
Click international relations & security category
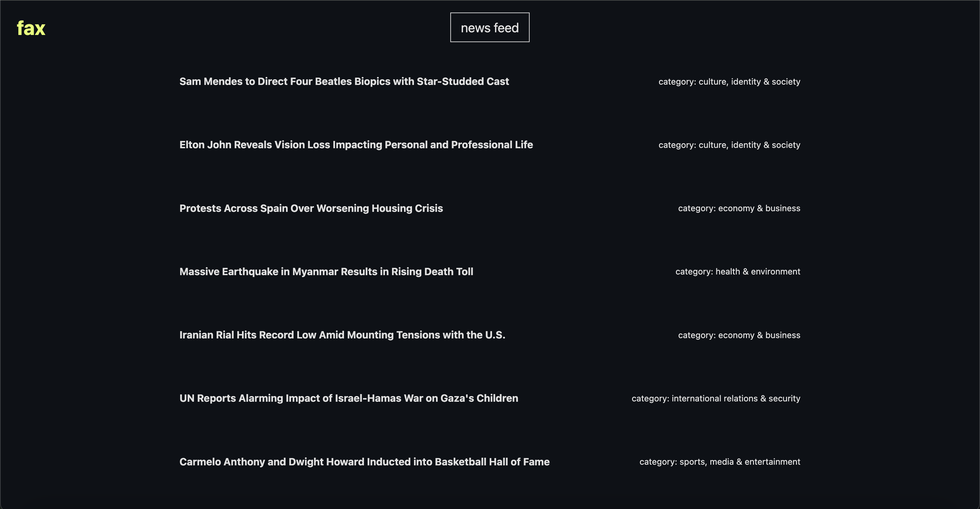716,398
